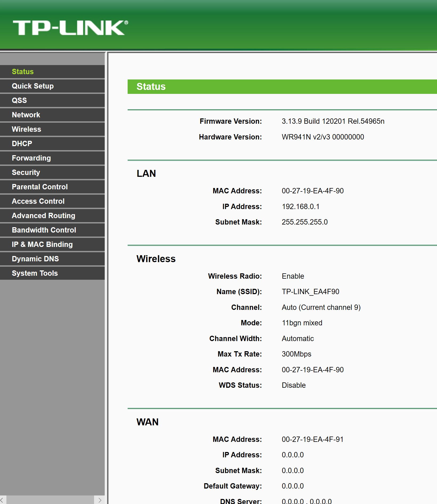
Task: Click WDS Status value Disable
Action: click(294, 385)
